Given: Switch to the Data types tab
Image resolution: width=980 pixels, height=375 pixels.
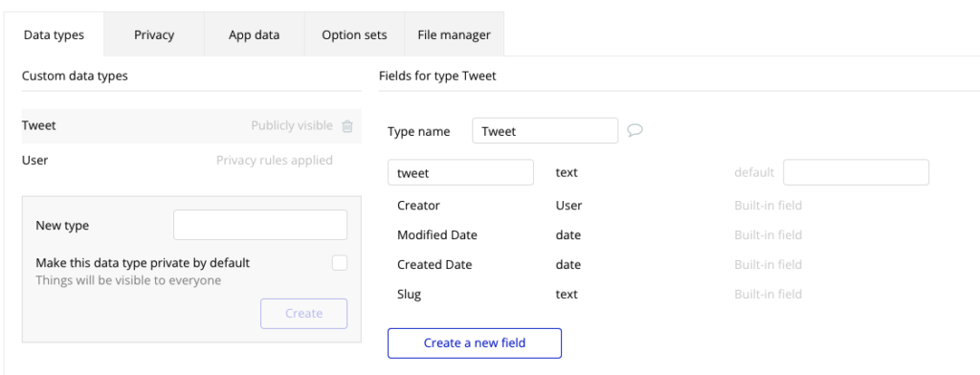Looking at the screenshot, I should 54,35.
